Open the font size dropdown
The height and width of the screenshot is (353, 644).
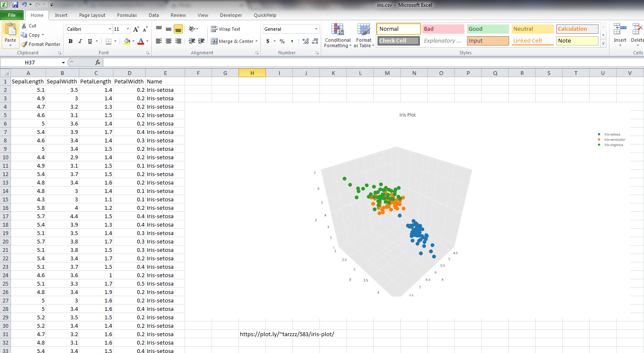click(128, 29)
